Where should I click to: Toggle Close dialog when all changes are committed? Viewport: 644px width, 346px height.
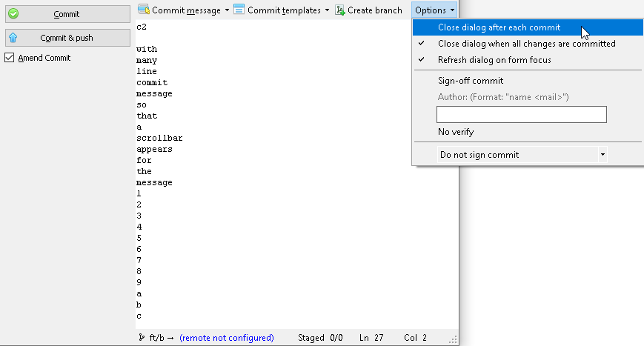tap(528, 44)
